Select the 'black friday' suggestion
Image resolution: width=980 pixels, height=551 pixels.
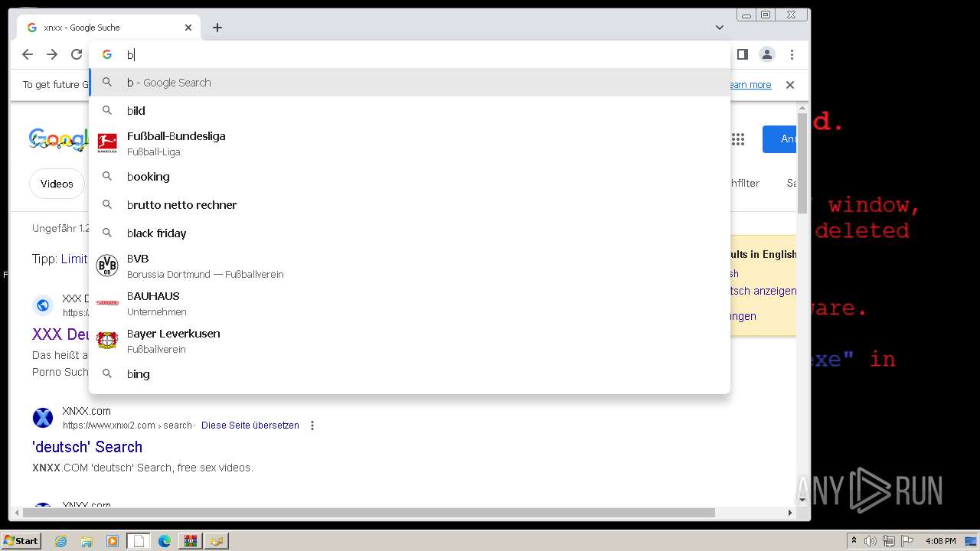click(410, 233)
